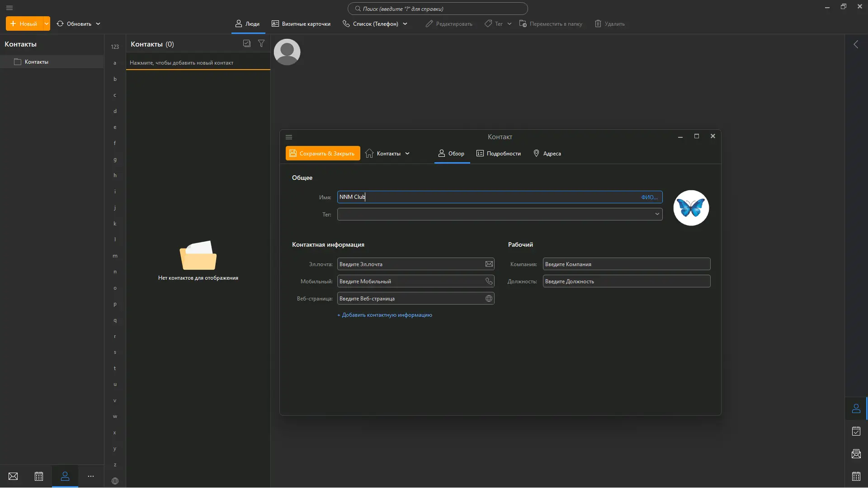Switch to the Адреса tab
868x488 pixels.
coord(547,154)
